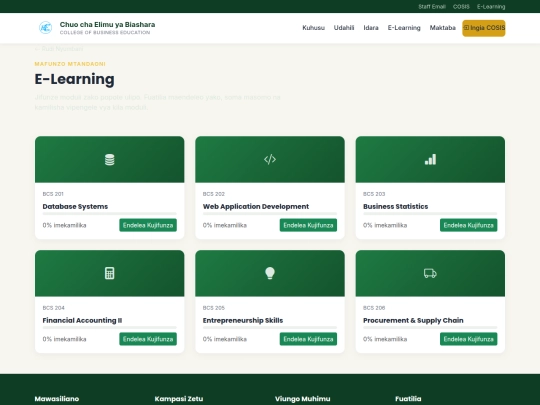Open the Kuhusu menu item
Image resolution: width=540 pixels, height=405 pixels.
pyautogui.click(x=313, y=28)
